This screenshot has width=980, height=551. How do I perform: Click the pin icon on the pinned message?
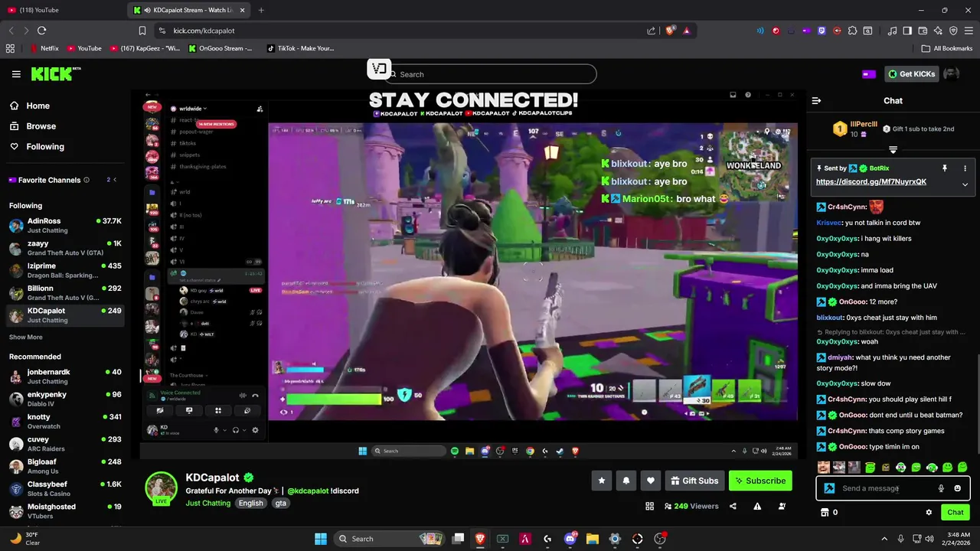[x=945, y=168]
